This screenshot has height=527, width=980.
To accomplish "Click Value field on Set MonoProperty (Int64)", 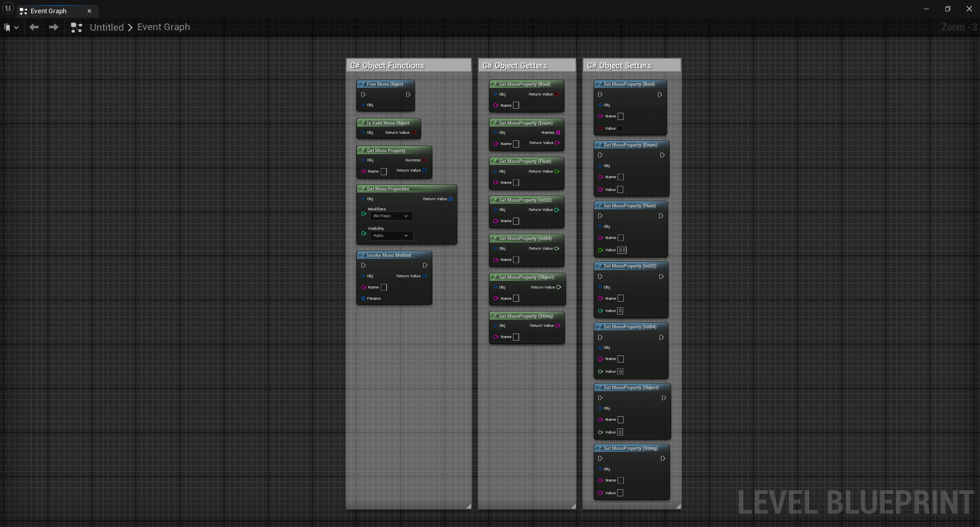I will coord(620,372).
